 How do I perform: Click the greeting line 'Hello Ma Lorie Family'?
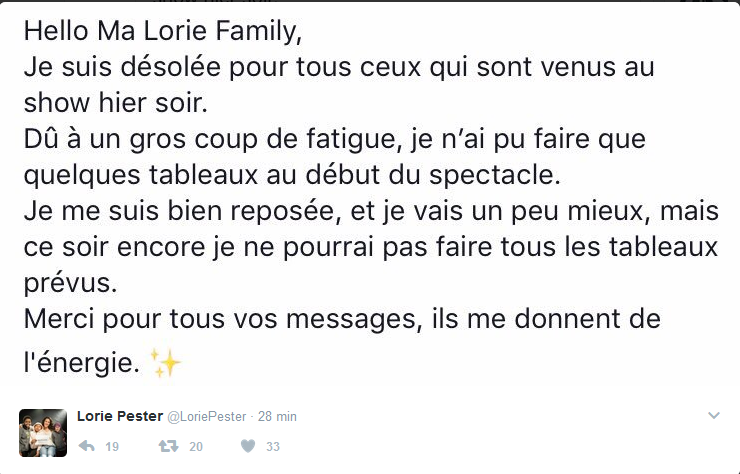pos(162,32)
